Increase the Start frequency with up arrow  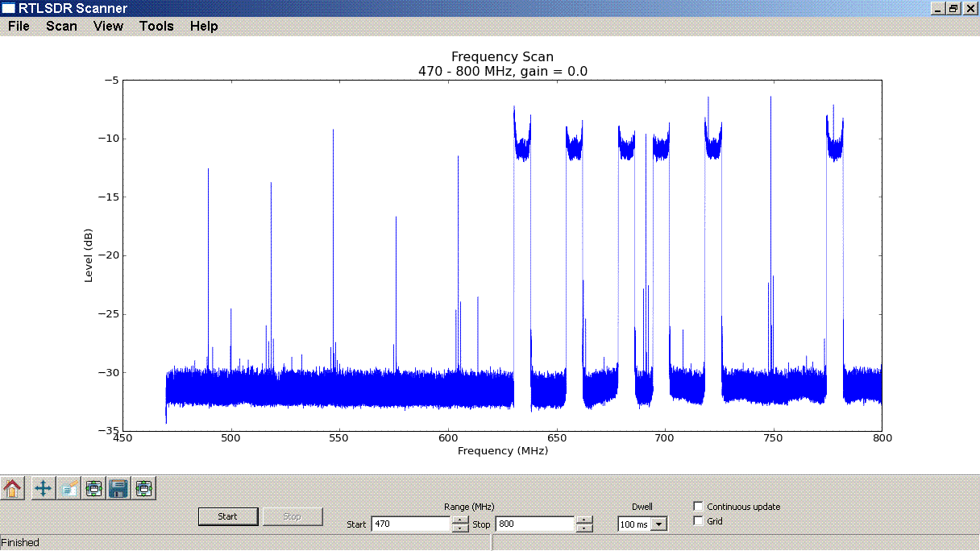459,520
